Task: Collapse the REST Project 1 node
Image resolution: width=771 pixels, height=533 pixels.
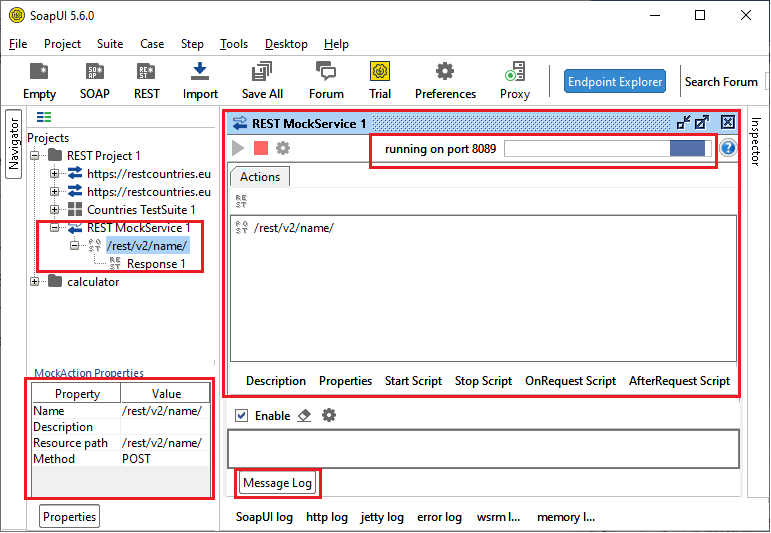Action: [x=34, y=156]
